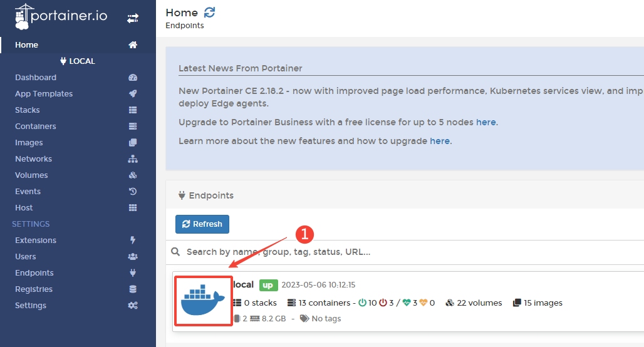Follow the 'here' link for Business license

click(x=486, y=122)
